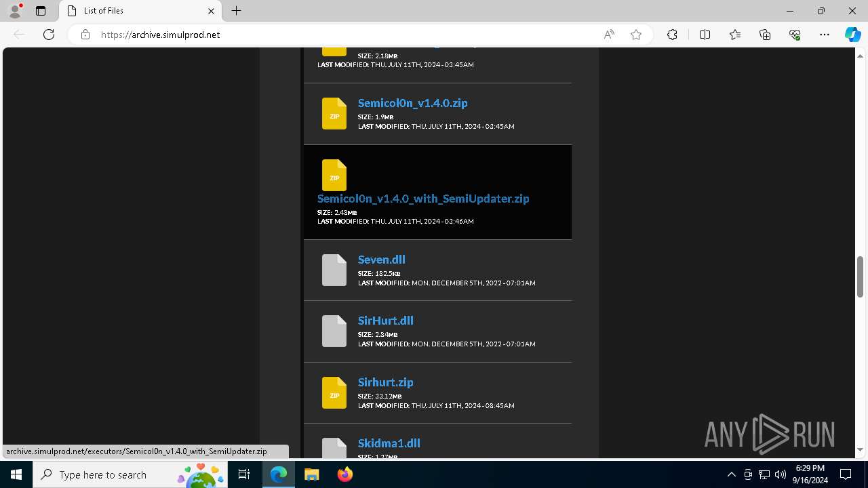Viewport: 868px width, 488px height.
Task: View site information lock icon
Action: point(85,35)
